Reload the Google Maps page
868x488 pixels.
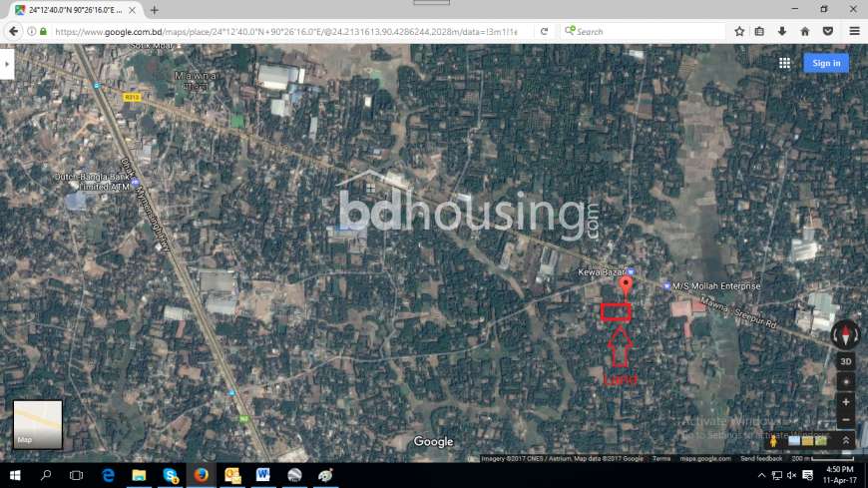[x=544, y=32]
